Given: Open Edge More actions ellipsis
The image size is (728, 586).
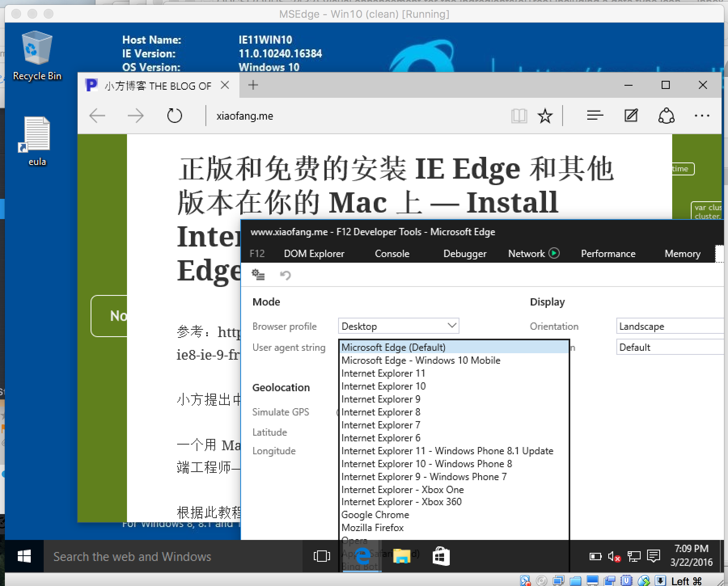Looking at the screenshot, I should pyautogui.click(x=702, y=116).
